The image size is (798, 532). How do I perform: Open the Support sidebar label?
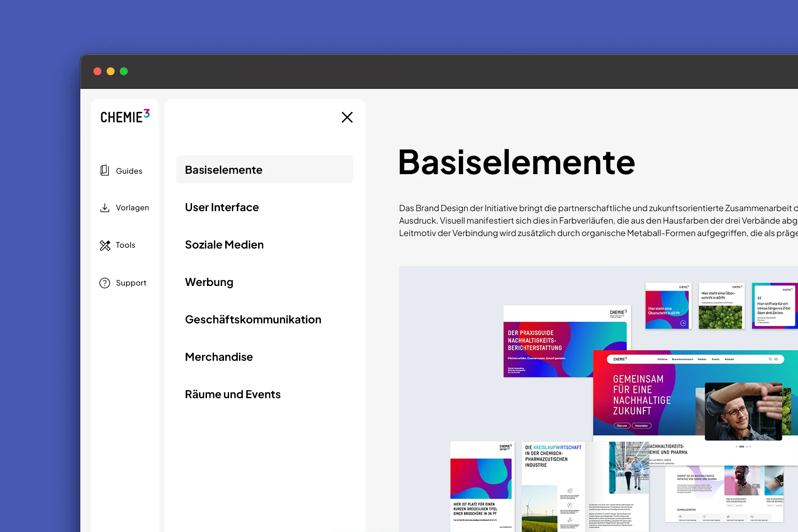click(131, 283)
